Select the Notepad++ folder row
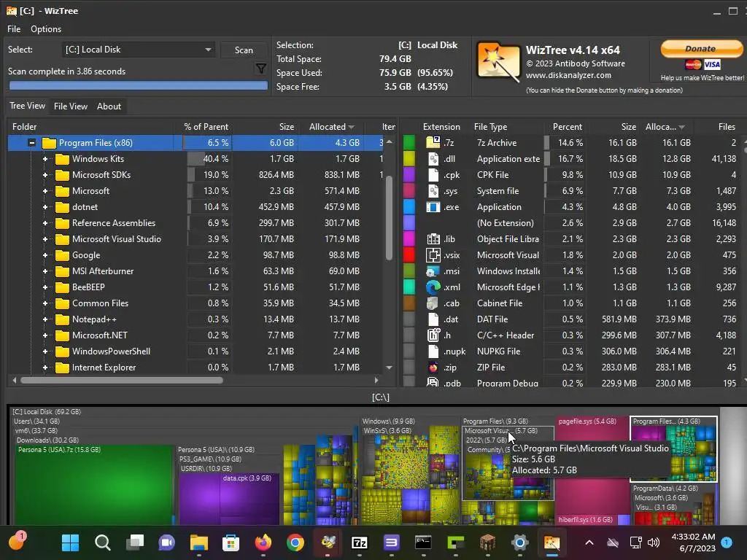This screenshot has height=560, width=747. pyautogui.click(x=196, y=319)
